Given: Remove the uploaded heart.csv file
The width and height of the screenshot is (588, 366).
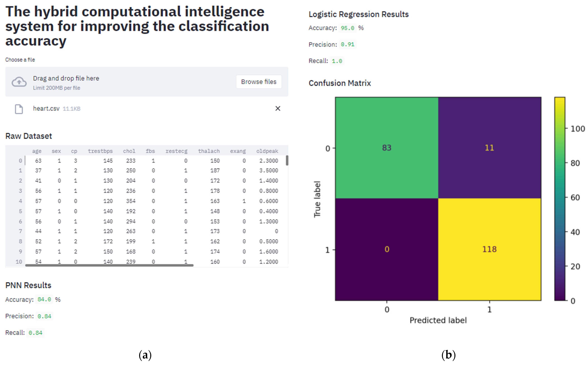Looking at the screenshot, I should coord(278,108).
